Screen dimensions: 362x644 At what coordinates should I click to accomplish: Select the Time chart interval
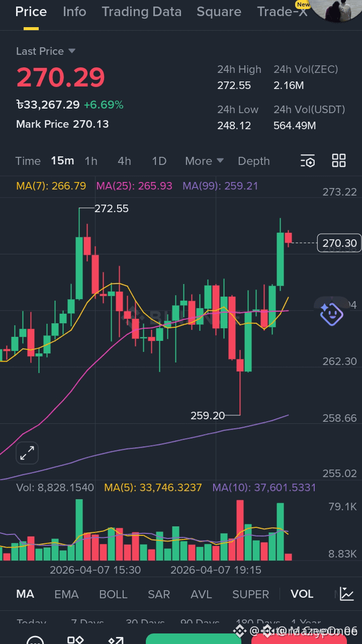click(28, 161)
